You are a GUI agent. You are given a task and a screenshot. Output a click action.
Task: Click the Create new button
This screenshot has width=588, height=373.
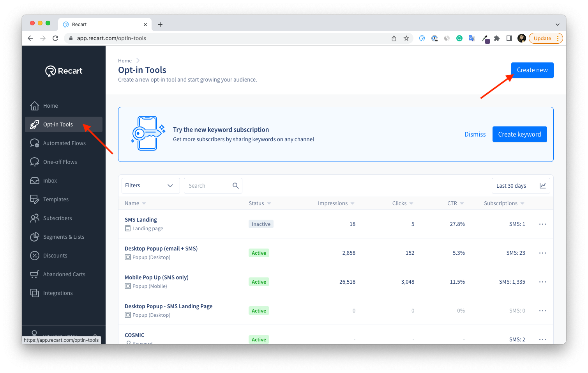click(532, 70)
